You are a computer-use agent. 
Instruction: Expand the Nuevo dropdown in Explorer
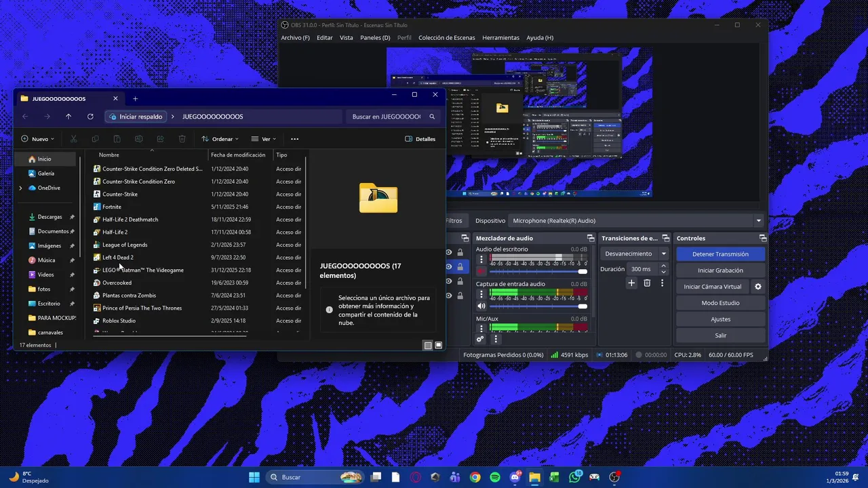click(x=37, y=139)
